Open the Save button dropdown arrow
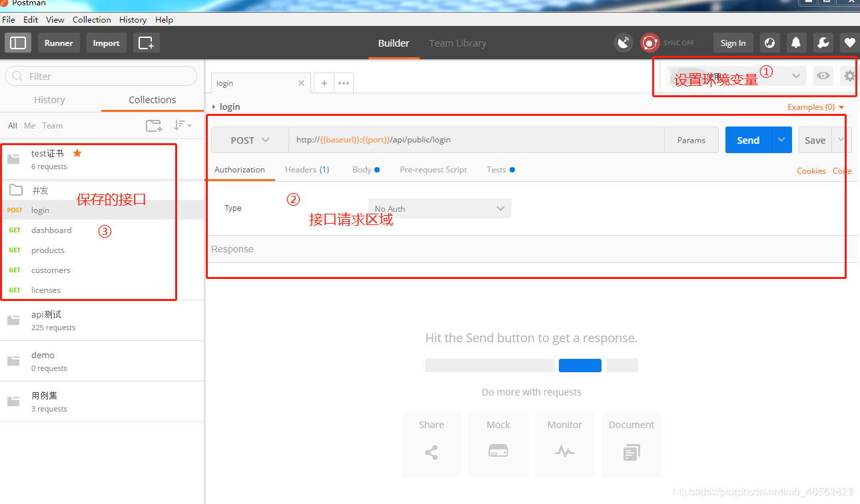The height and width of the screenshot is (504, 860). pos(841,140)
